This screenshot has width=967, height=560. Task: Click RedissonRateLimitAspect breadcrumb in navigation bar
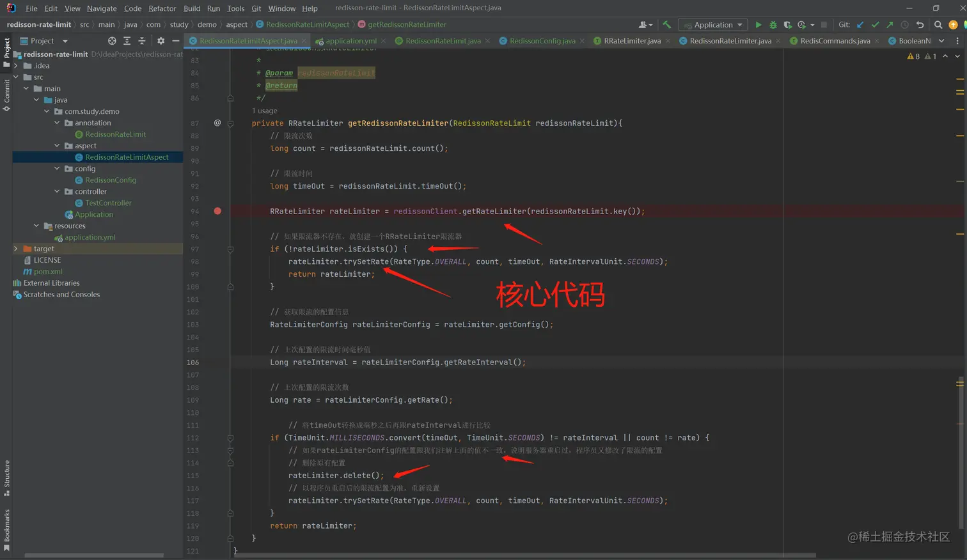tap(308, 25)
